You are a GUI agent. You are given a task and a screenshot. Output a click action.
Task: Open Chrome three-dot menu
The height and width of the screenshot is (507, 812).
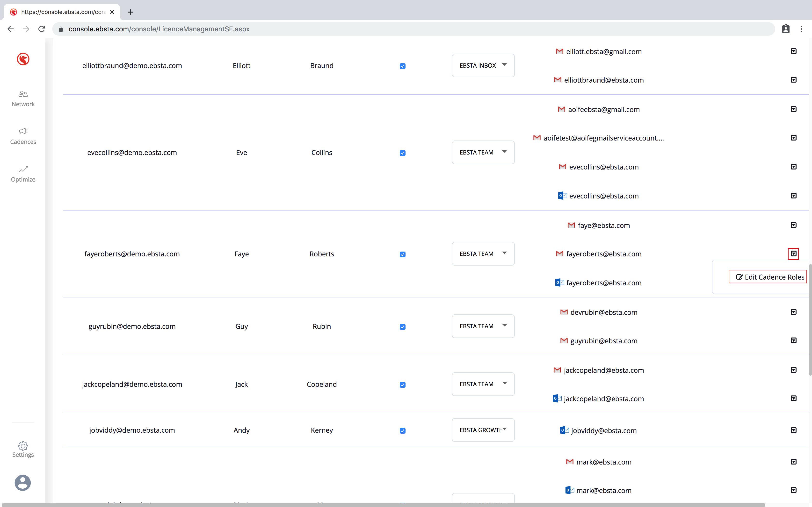click(x=801, y=29)
